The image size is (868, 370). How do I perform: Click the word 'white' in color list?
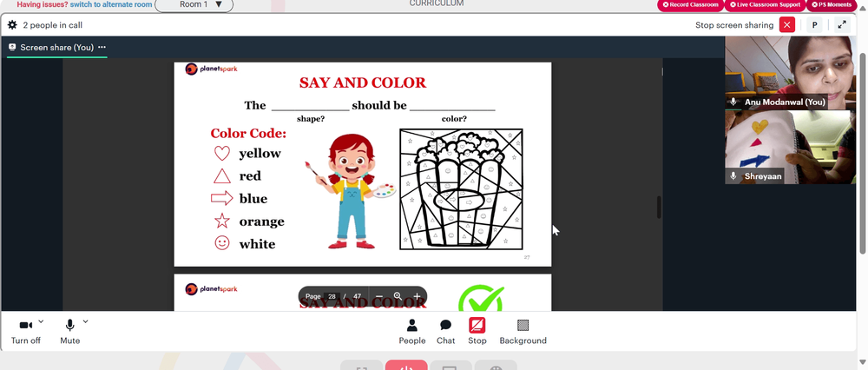[258, 244]
